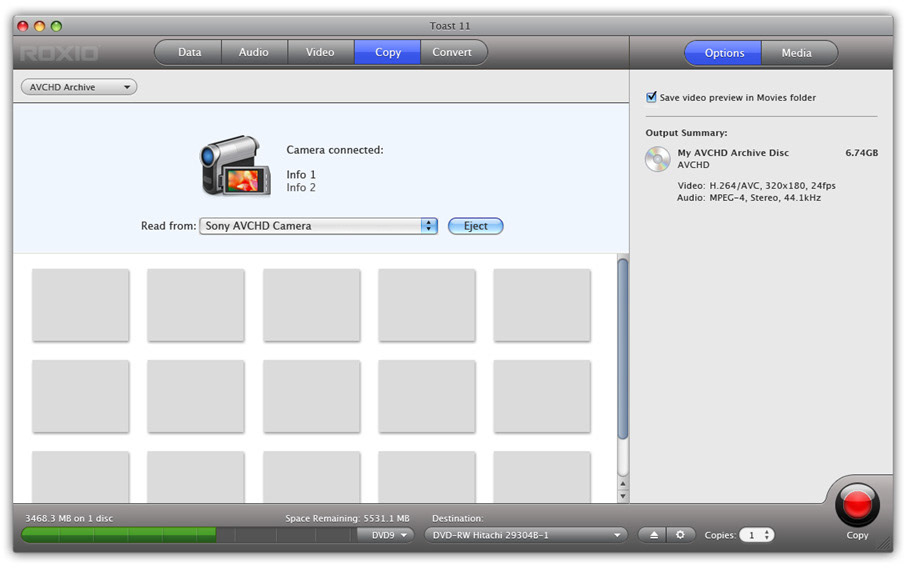Click the green disc space usage bar
This screenshot has height=569, width=914.
119,535
